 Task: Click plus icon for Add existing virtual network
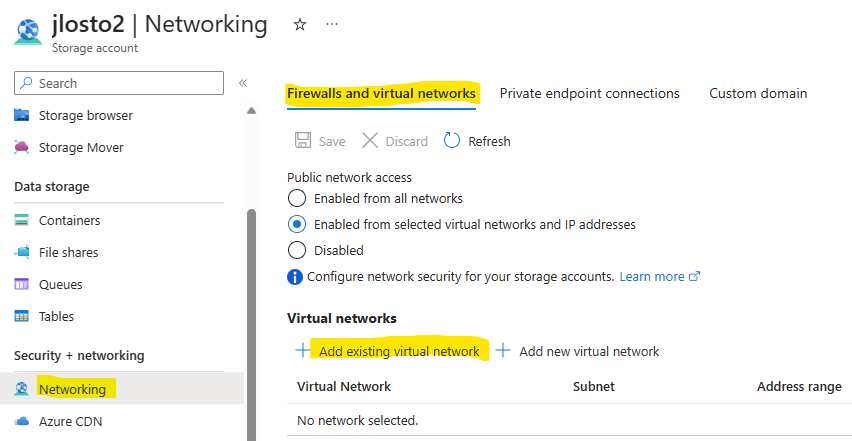(x=303, y=350)
